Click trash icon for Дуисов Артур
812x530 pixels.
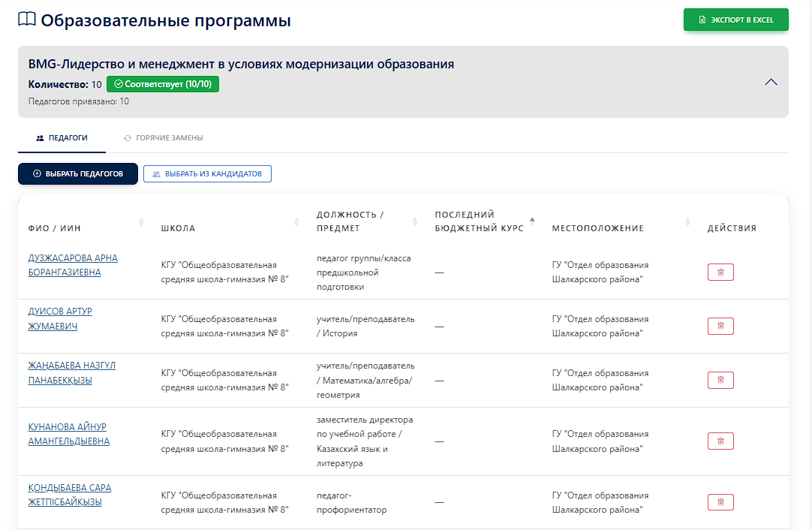pyautogui.click(x=720, y=326)
